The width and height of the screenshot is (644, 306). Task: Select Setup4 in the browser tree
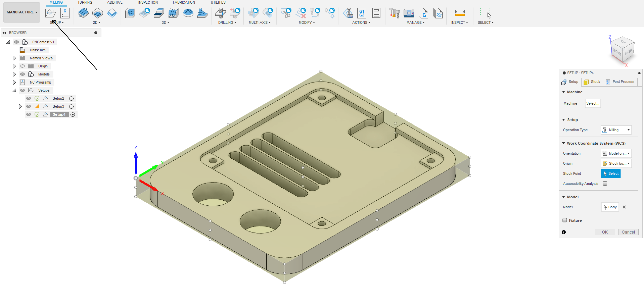click(59, 114)
